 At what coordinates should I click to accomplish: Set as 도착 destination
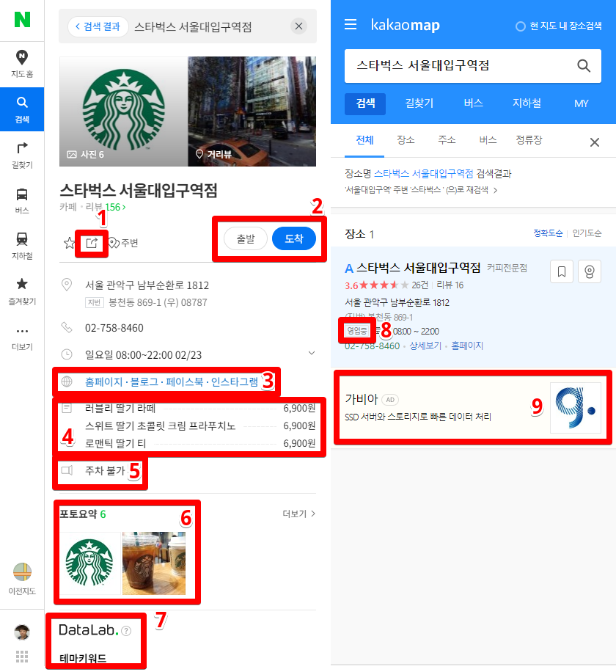pos(294,238)
